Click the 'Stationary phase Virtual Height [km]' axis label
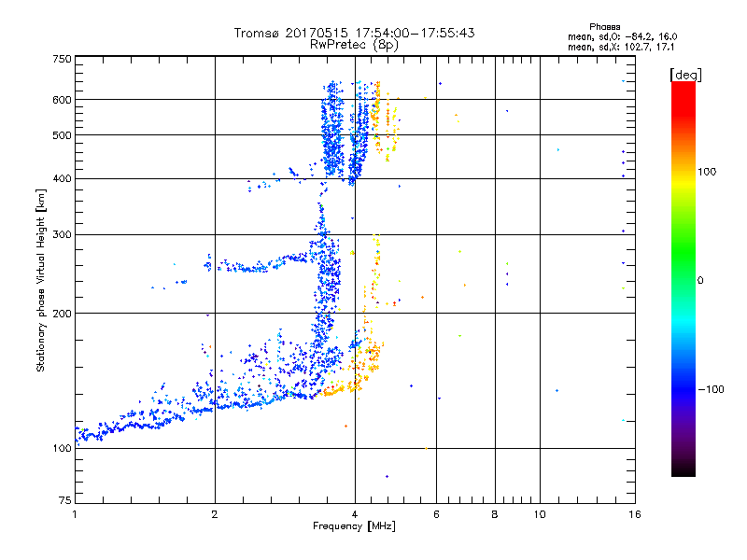747x560 pixels. point(40,280)
